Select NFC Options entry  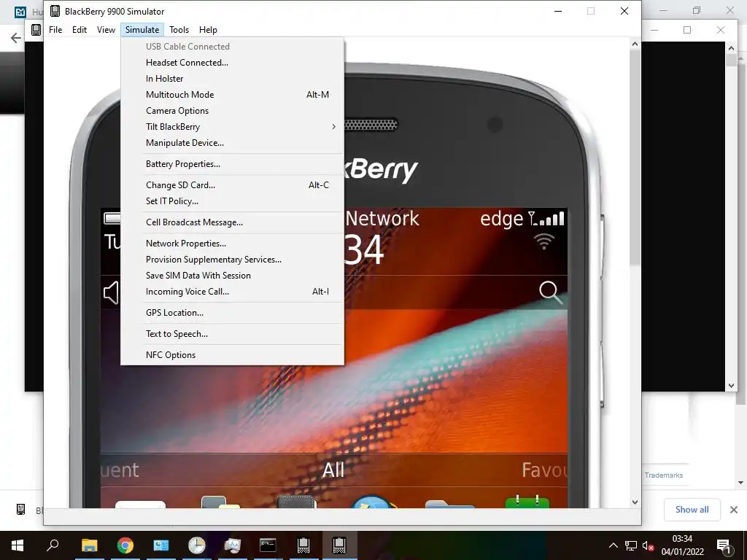click(x=233, y=355)
